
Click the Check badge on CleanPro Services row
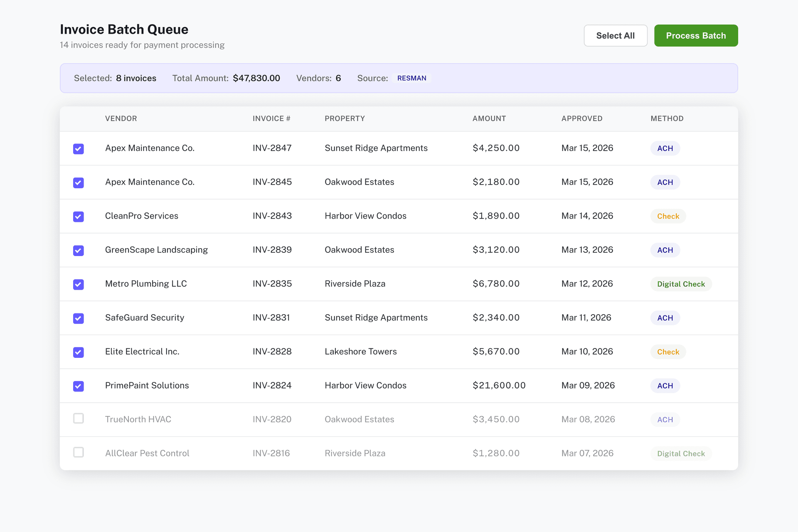(x=667, y=216)
